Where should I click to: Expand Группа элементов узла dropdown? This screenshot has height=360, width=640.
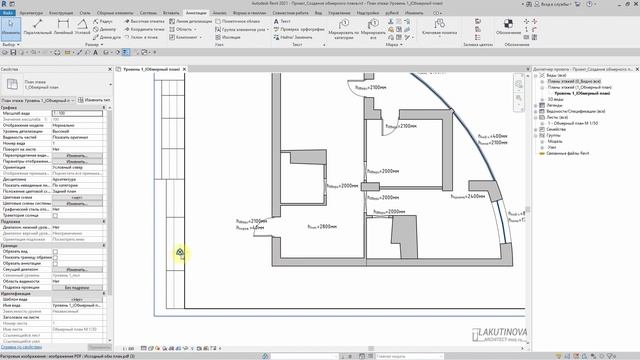(268, 29)
